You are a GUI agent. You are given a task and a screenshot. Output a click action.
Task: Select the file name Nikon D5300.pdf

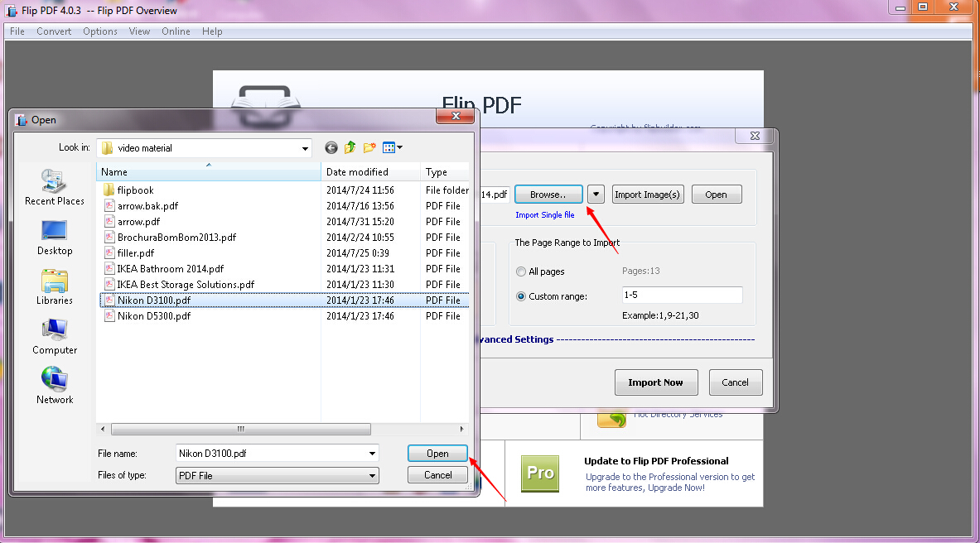pos(154,316)
